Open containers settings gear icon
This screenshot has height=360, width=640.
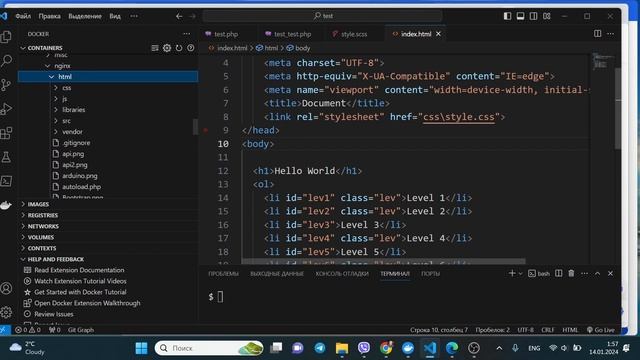tap(167, 48)
